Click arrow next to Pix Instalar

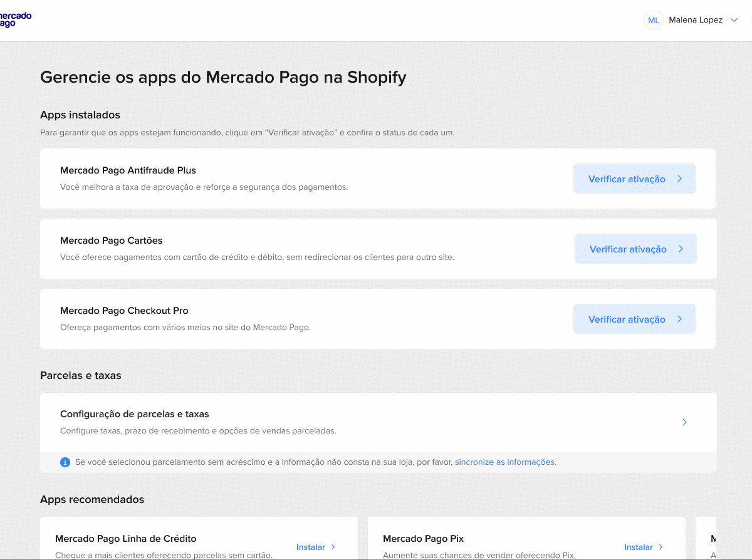point(661,547)
